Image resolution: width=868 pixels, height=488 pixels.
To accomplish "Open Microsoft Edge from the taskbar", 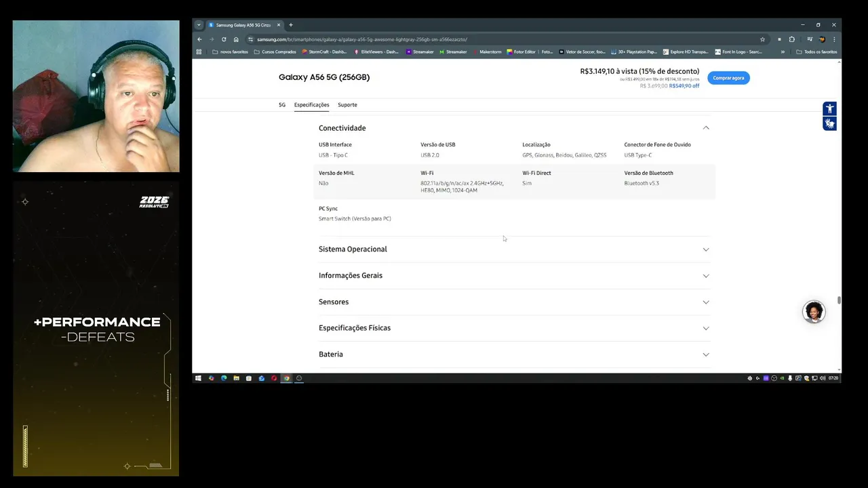I will pos(224,378).
